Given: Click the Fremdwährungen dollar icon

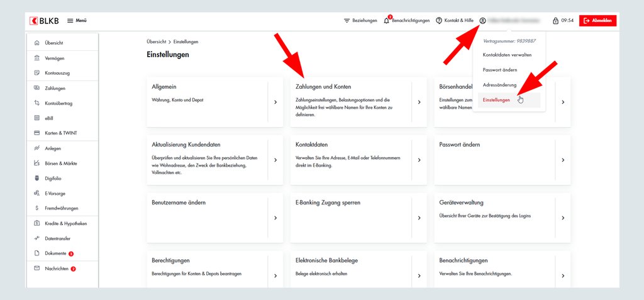Looking at the screenshot, I should coord(36,208).
